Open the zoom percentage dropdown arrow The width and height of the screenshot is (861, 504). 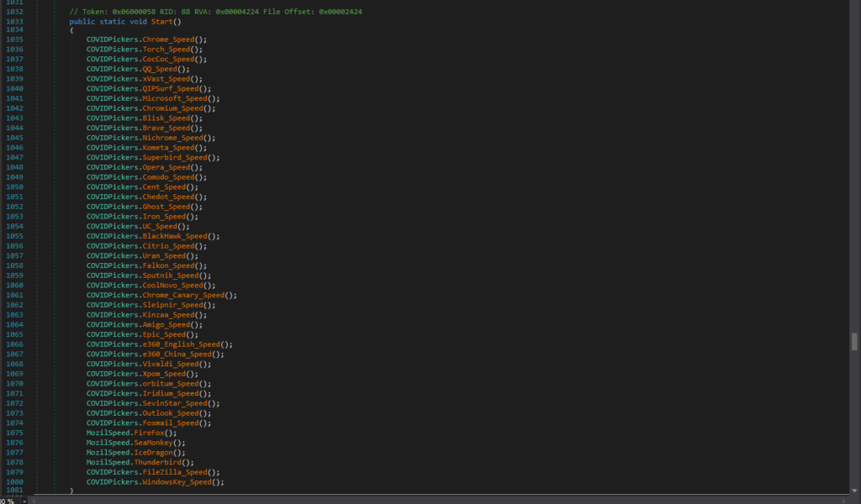(23, 500)
